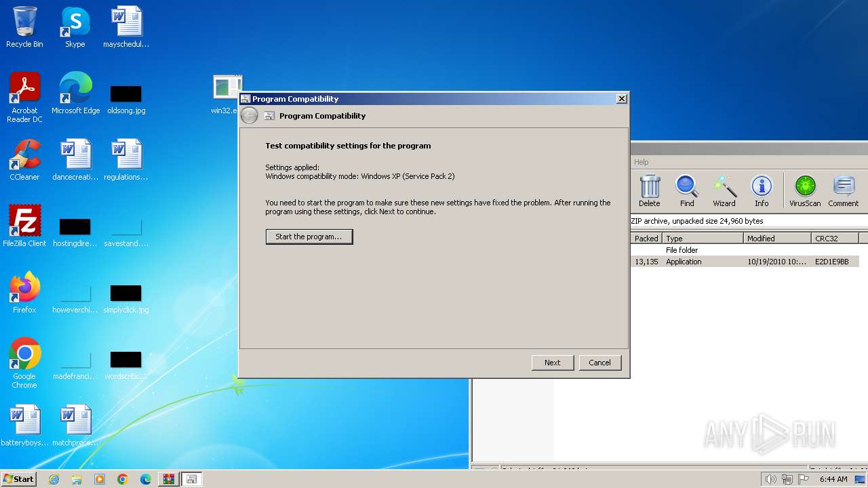Open Windows Media Player from taskbar

[100, 479]
